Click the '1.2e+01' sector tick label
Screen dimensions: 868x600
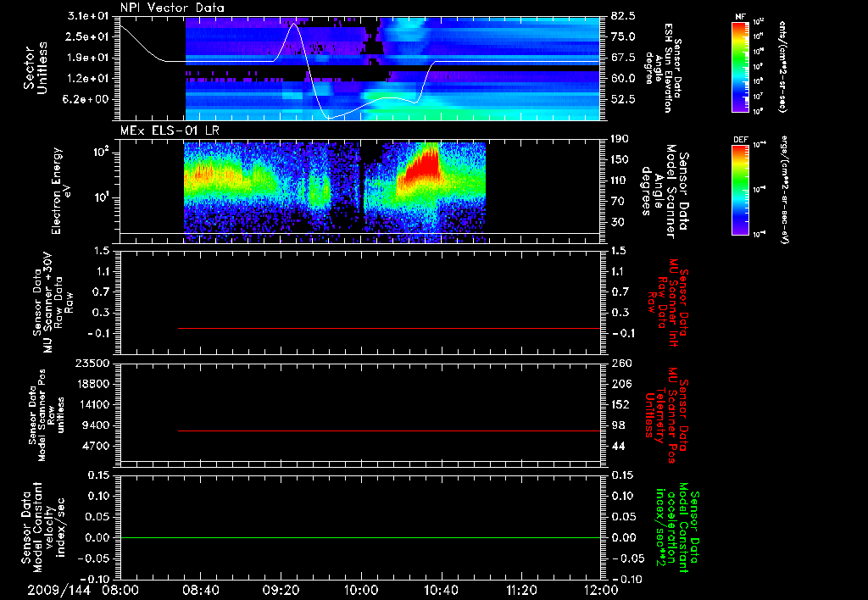click(88, 79)
